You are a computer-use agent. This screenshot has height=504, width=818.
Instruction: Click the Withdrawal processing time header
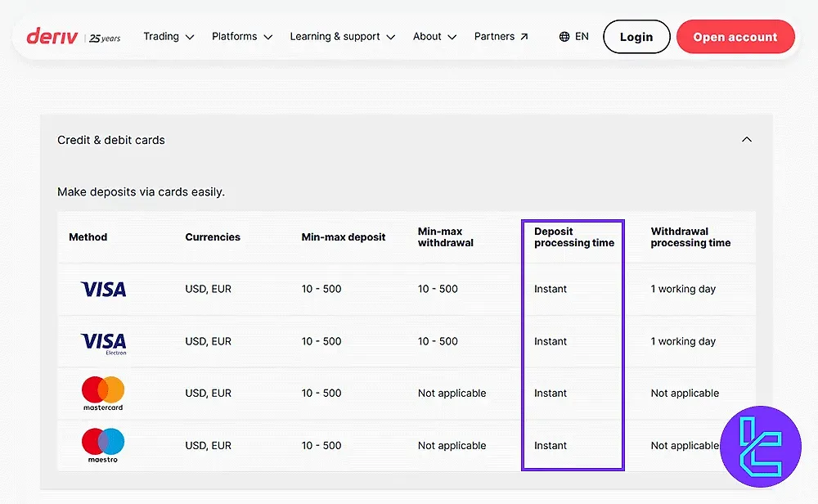pyautogui.click(x=690, y=237)
